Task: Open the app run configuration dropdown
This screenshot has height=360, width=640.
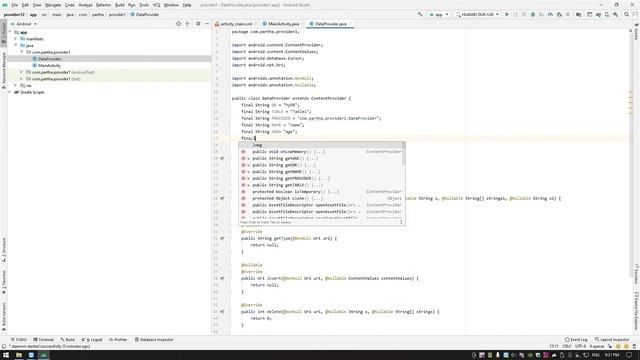Action: coord(439,14)
